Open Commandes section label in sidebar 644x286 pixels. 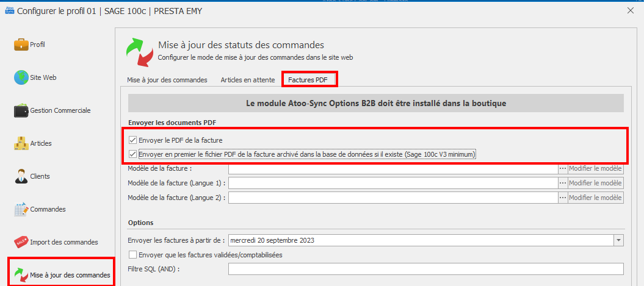click(x=48, y=209)
